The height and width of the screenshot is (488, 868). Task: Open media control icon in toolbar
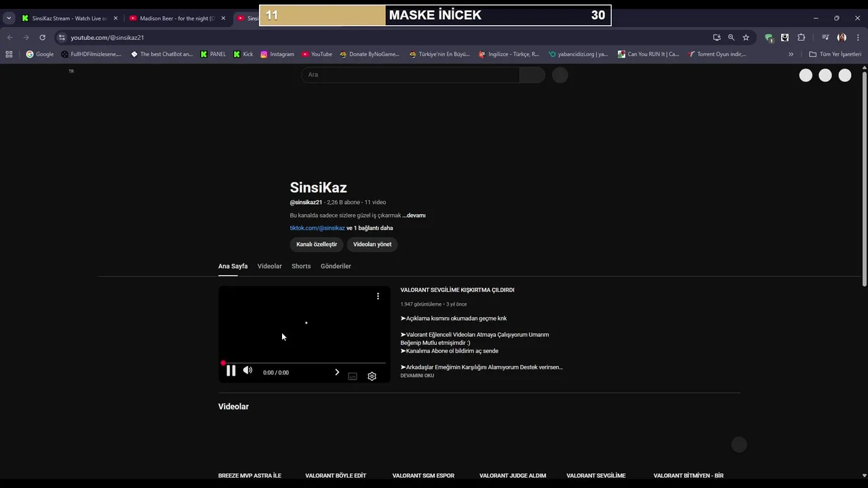[825, 37]
